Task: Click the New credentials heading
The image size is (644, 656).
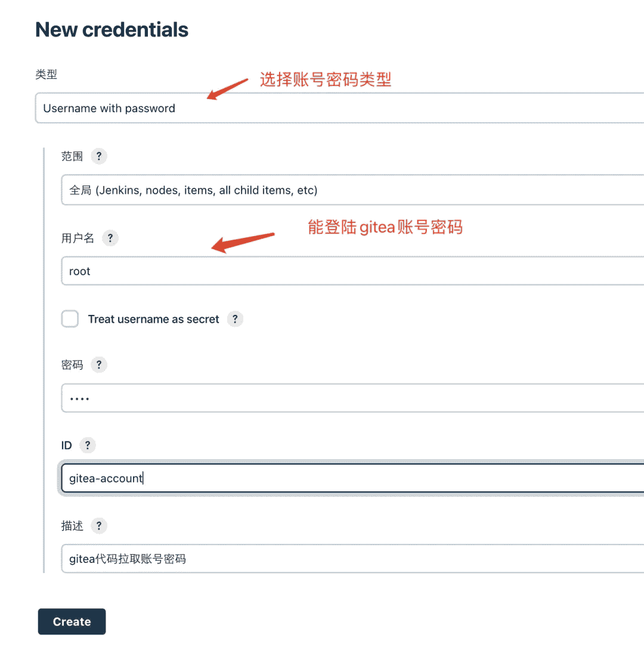Action: click(x=112, y=30)
